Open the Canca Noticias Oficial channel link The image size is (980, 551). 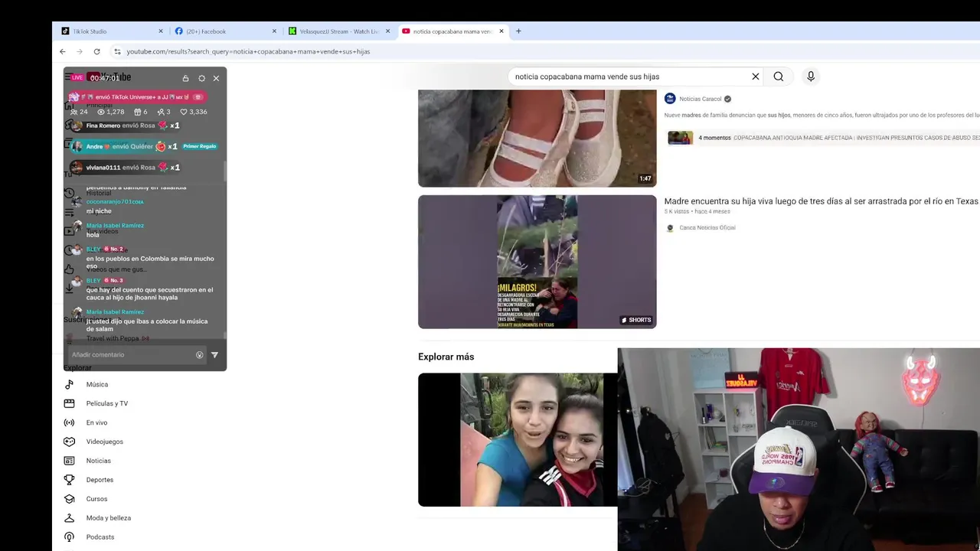(x=707, y=228)
